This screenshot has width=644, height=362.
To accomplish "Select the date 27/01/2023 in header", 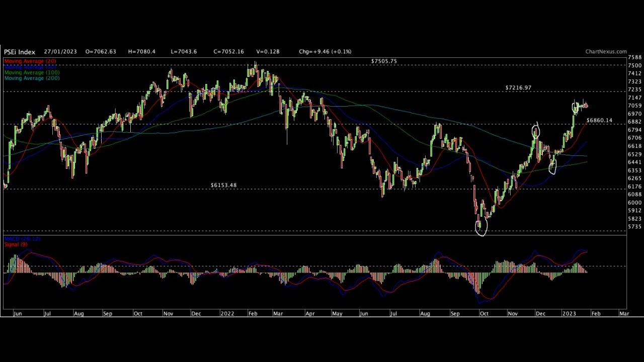I will [x=60, y=52].
